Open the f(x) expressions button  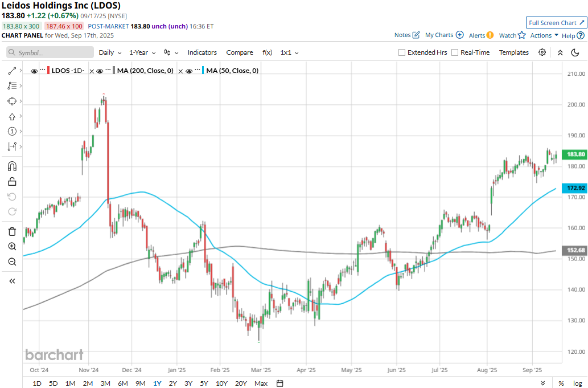[x=268, y=52]
